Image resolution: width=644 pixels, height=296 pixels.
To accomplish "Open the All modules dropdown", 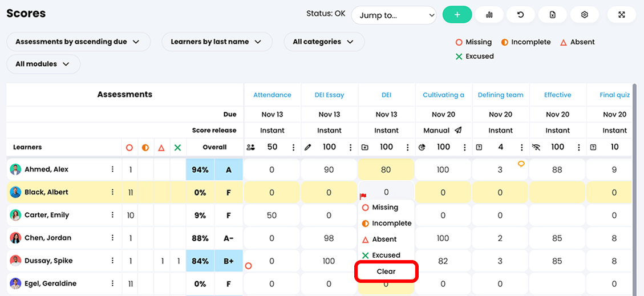I will point(43,64).
